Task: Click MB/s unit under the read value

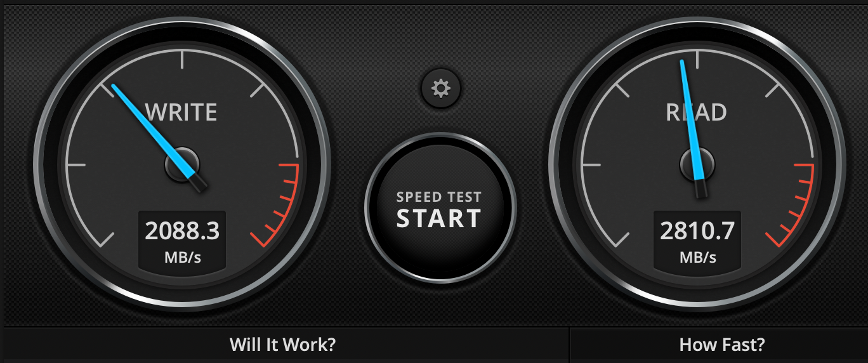Action: [x=697, y=258]
